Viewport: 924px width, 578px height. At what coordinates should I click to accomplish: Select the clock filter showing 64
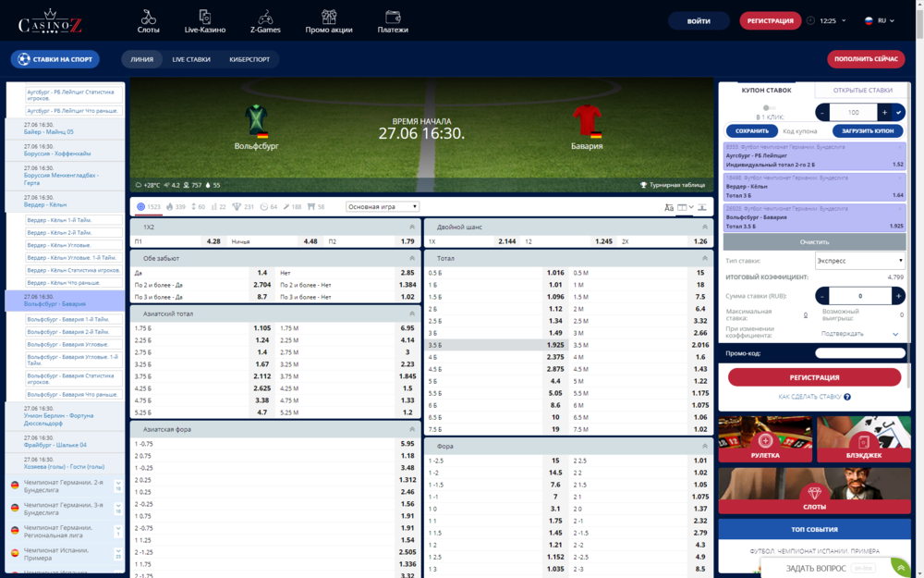click(269, 207)
